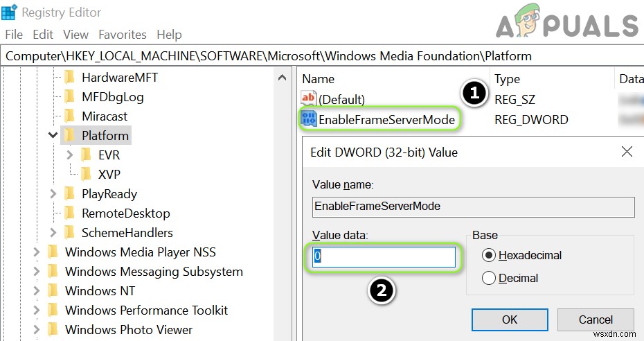The image size is (644, 341).
Task: Close the Edit DWORD dialog with X
Action: tap(627, 152)
